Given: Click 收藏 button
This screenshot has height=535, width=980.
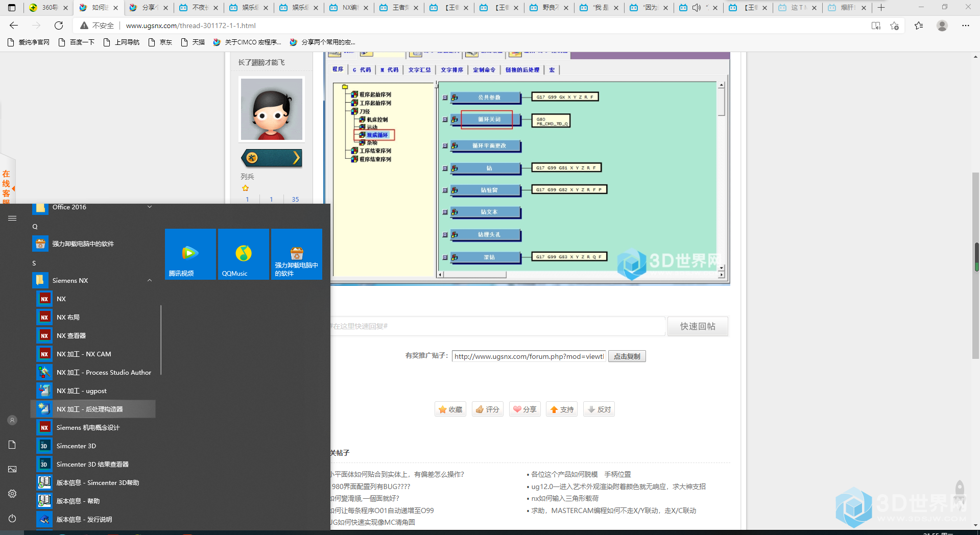Looking at the screenshot, I should click(x=450, y=409).
